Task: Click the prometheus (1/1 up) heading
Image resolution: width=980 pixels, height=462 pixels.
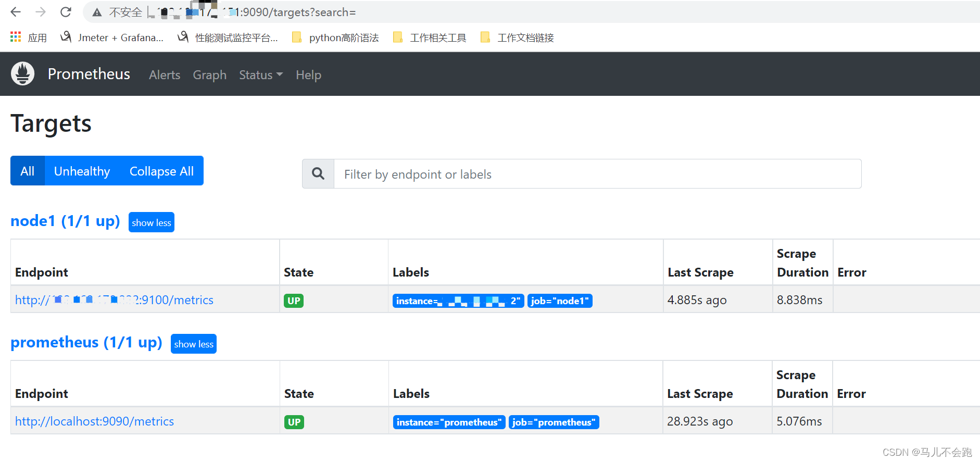Action: tap(86, 342)
